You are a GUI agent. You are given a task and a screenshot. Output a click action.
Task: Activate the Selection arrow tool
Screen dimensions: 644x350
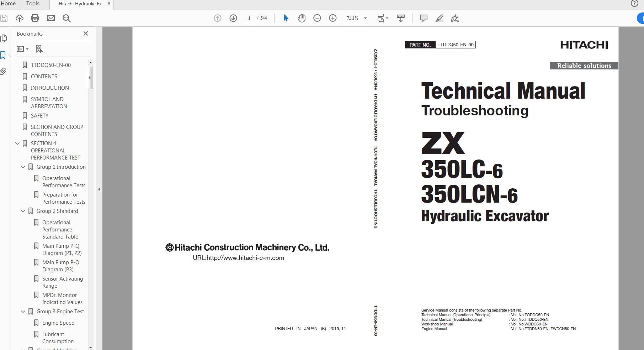(x=286, y=18)
